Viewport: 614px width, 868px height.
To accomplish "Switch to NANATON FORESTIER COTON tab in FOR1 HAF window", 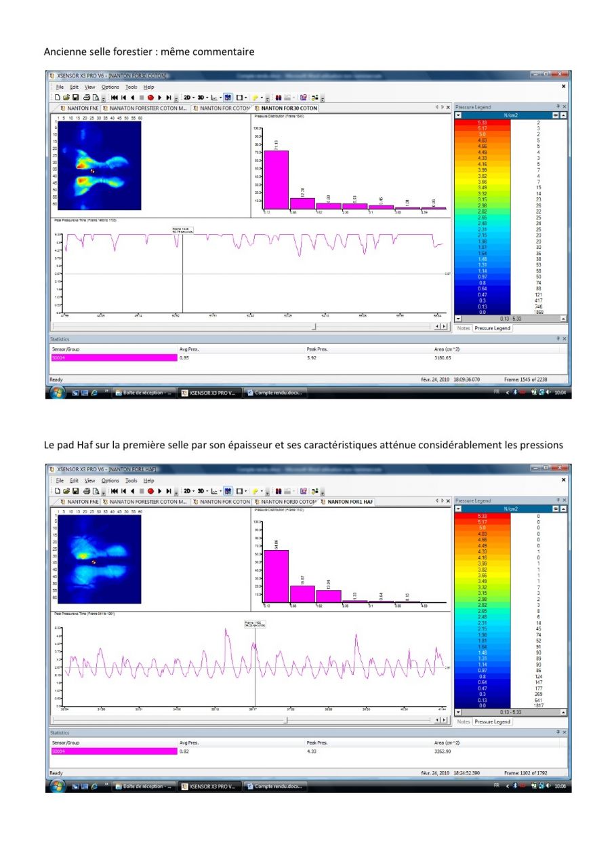I will [145, 502].
